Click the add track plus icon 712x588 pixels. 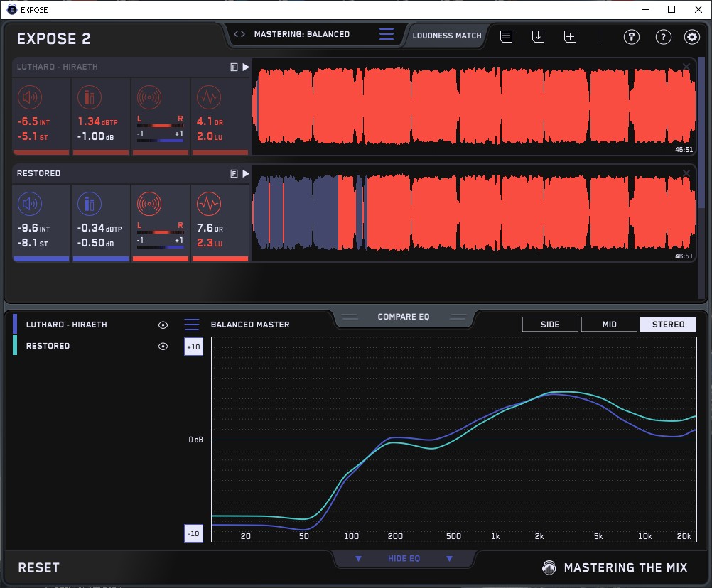coord(570,36)
